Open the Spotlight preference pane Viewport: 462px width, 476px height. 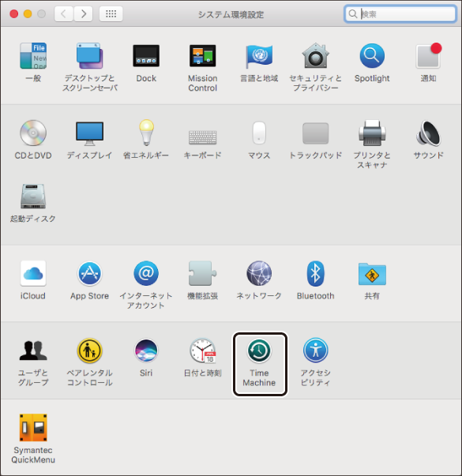372,56
